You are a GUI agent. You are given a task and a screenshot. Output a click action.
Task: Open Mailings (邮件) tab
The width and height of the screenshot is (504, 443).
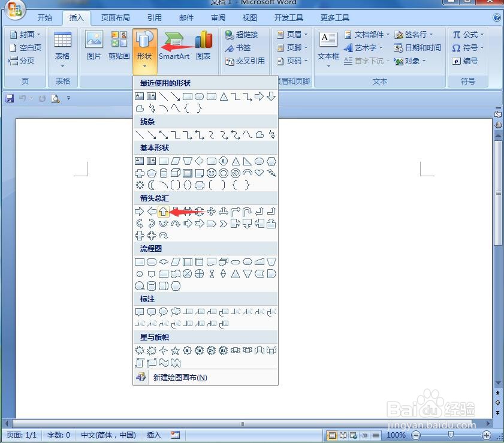pyautogui.click(x=186, y=17)
